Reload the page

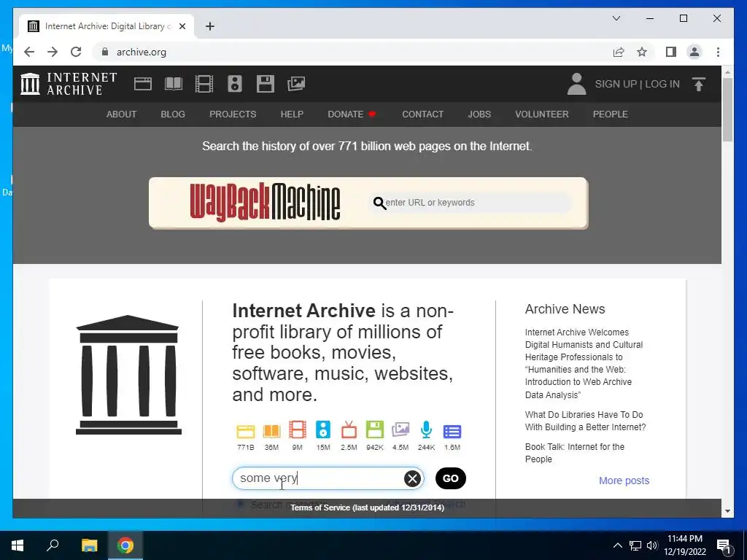tap(76, 52)
